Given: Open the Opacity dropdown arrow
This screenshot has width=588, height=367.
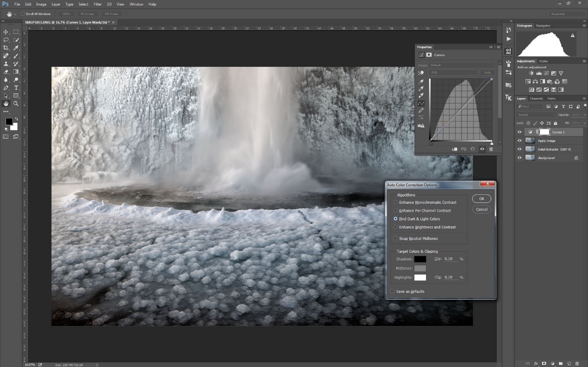Looking at the screenshot, I should (x=585, y=115).
